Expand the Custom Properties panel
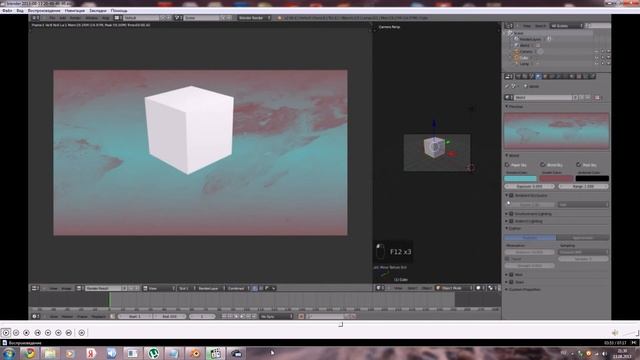 (507, 289)
